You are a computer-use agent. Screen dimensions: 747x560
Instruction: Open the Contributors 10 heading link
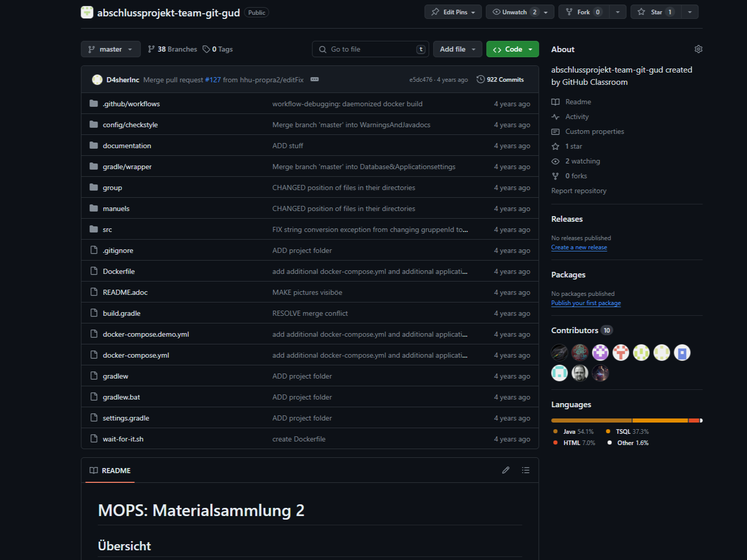point(581,330)
